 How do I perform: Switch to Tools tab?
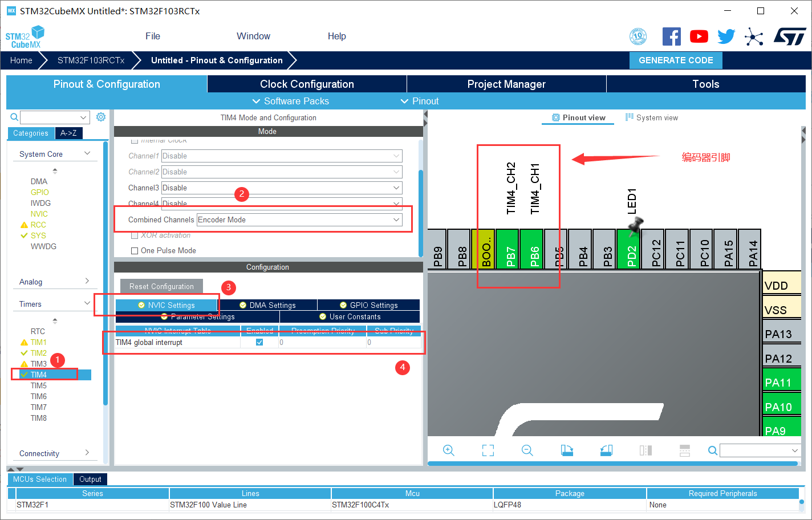(706, 84)
